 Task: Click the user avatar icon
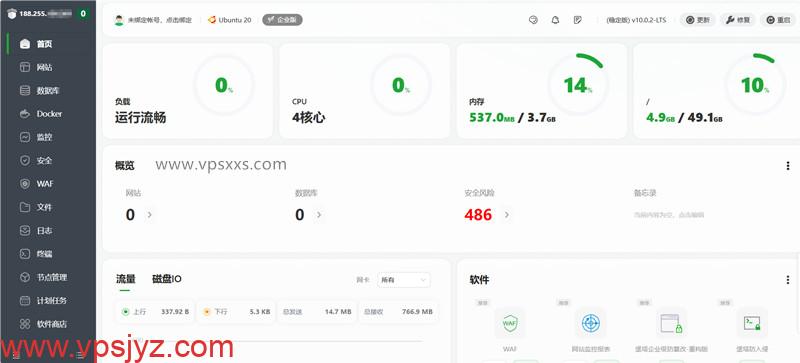[x=119, y=20]
